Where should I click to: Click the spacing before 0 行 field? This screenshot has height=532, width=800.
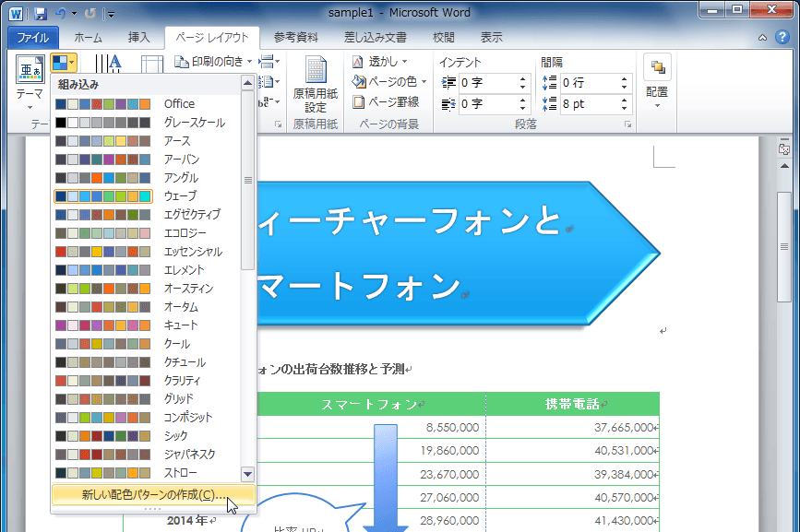(x=591, y=83)
